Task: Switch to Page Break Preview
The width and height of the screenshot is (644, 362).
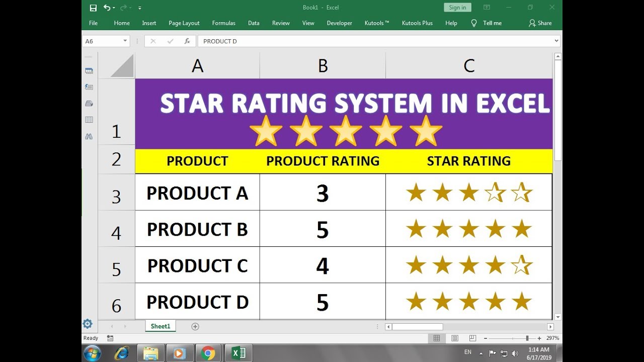Action: [x=472, y=338]
